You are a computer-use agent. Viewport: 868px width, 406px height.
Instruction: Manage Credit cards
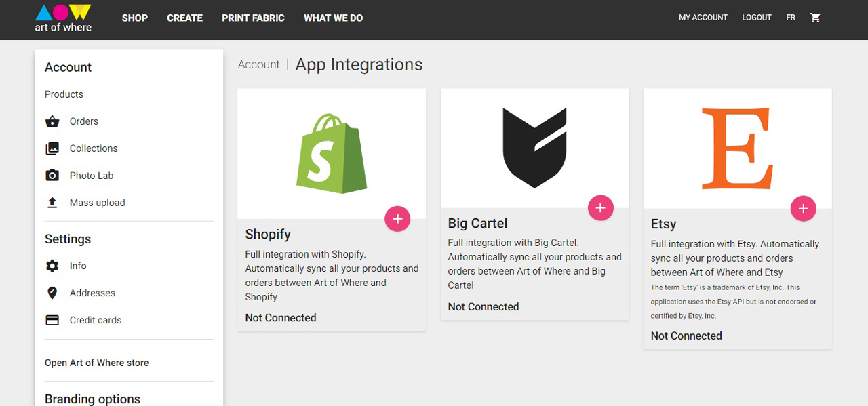click(96, 320)
